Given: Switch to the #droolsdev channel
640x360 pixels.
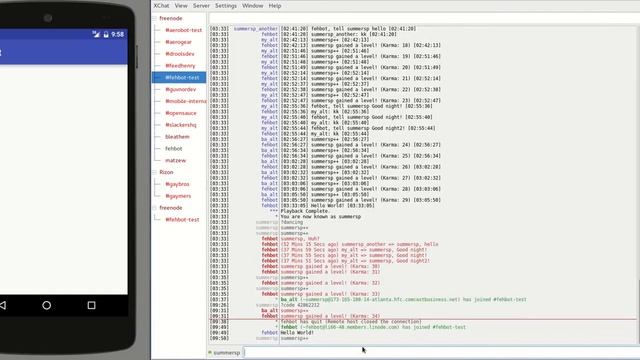Looking at the screenshot, I should click(180, 54).
